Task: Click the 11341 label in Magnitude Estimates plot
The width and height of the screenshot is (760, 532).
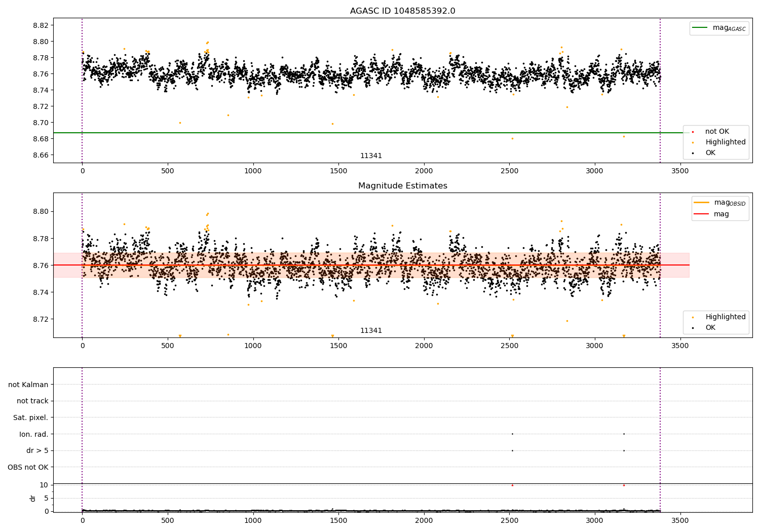Action: point(371,330)
